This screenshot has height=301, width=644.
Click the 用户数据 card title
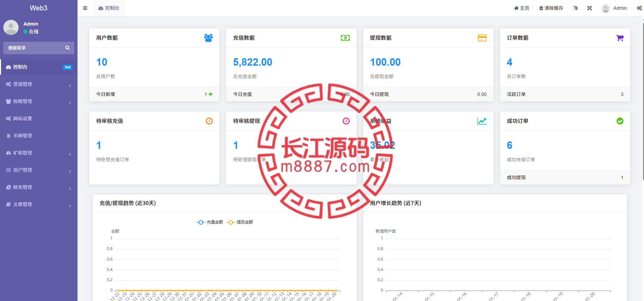point(107,38)
